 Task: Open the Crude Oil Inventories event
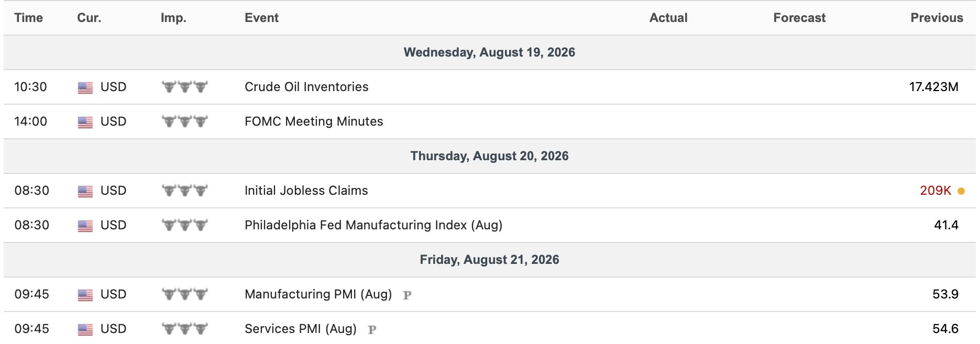(306, 87)
